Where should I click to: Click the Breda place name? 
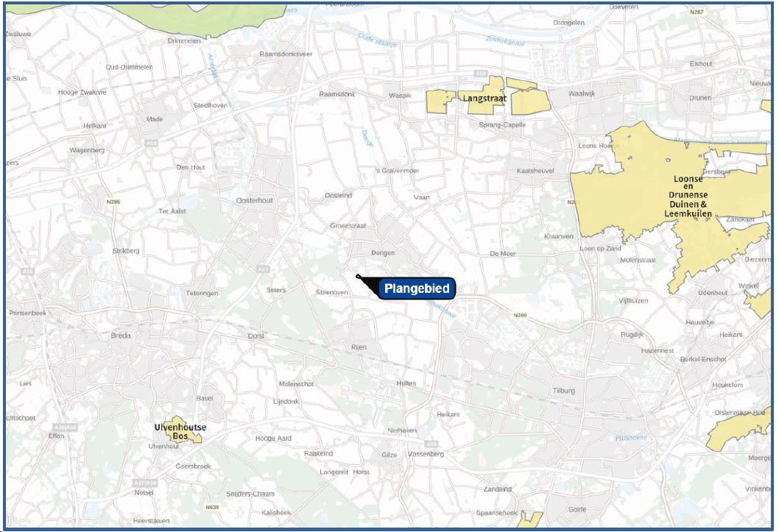click(121, 336)
